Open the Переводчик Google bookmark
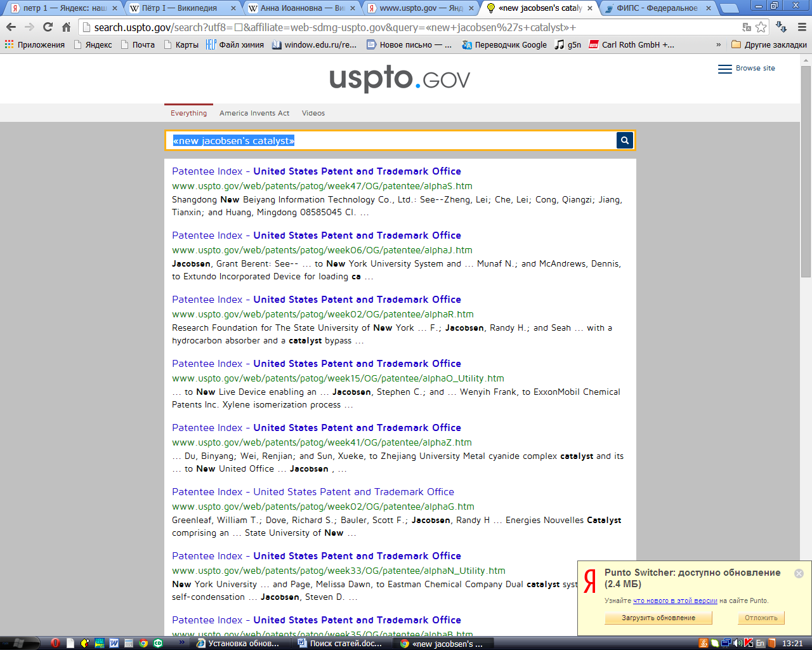The width and height of the screenshot is (812, 650). 504,44
